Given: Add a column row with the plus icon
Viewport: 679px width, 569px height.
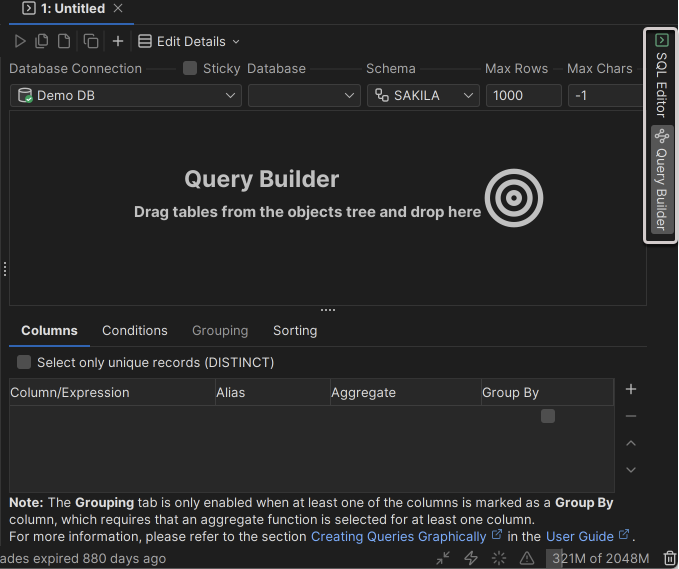Looking at the screenshot, I should (x=631, y=389).
